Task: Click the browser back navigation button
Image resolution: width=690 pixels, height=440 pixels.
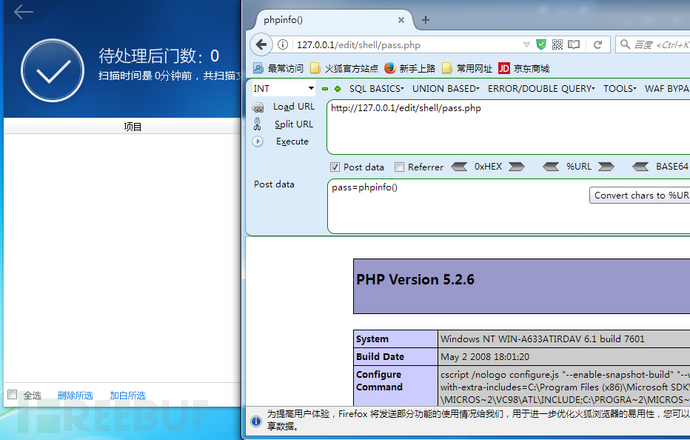Action: (x=261, y=44)
